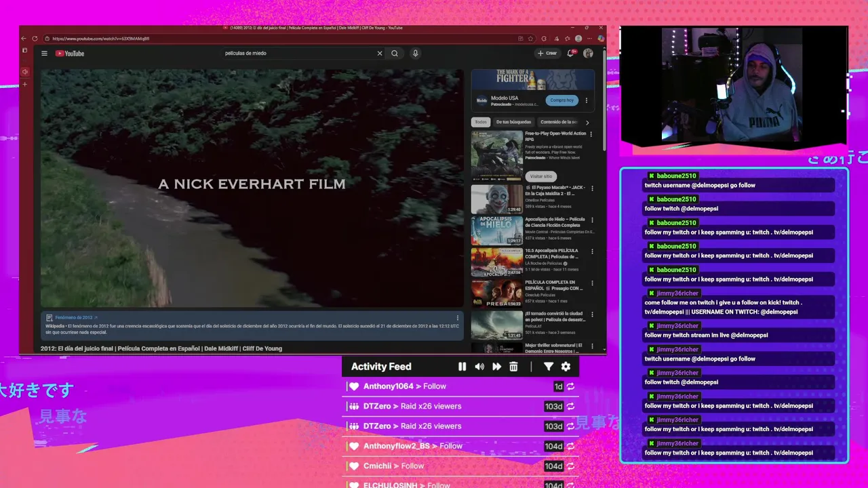Clear Activity Feed with trash icon
This screenshot has height=488, width=868.
(x=513, y=367)
